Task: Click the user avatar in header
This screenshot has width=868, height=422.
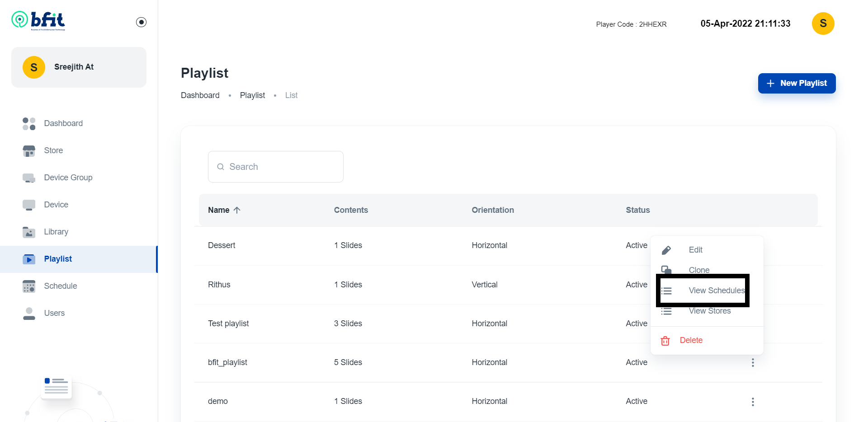Action: tap(823, 23)
